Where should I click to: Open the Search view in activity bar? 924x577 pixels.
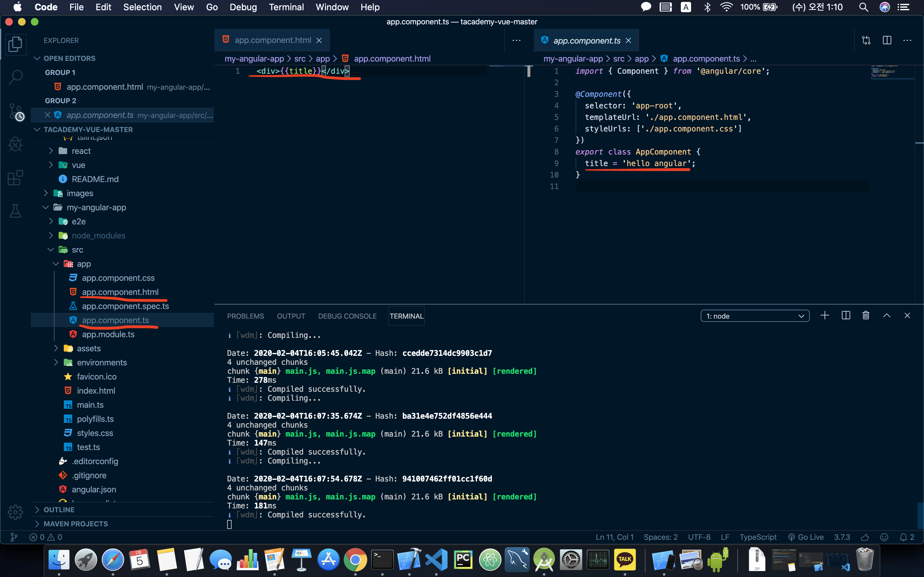click(x=15, y=77)
